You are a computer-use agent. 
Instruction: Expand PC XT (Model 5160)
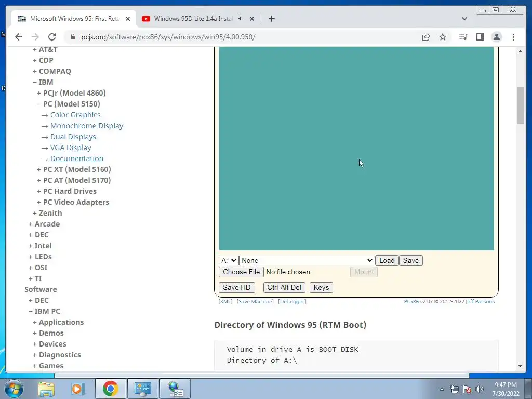(74, 169)
